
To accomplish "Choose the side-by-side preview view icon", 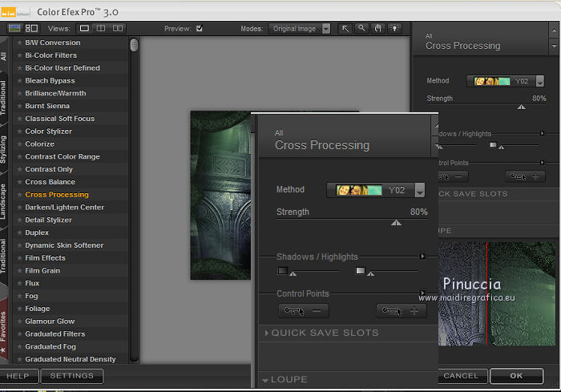I will (x=118, y=29).
